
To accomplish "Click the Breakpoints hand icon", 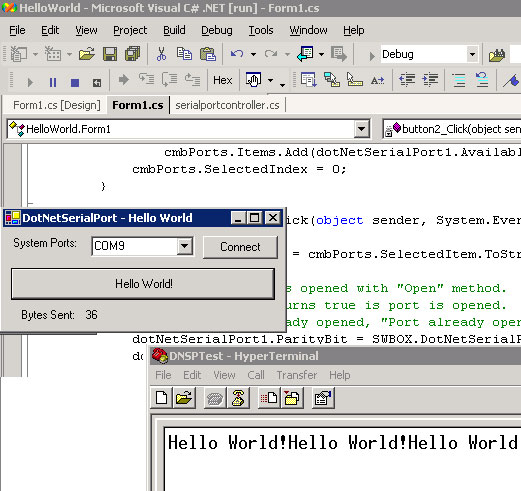I will click(x=253, y=80).
